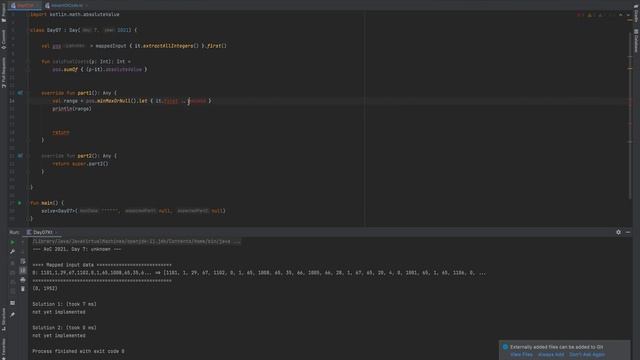Image resolution: width=640 pixels, height=360 pixels.
Task: Open the Database tool window
Action: 636,41
